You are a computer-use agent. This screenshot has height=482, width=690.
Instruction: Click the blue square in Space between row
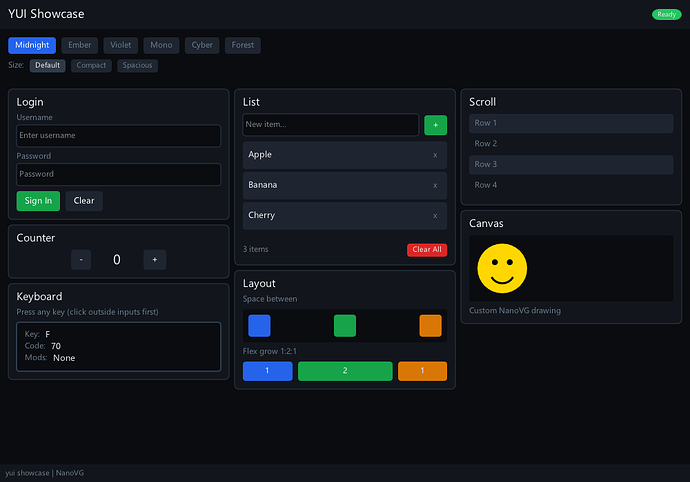tap(259, 326)
